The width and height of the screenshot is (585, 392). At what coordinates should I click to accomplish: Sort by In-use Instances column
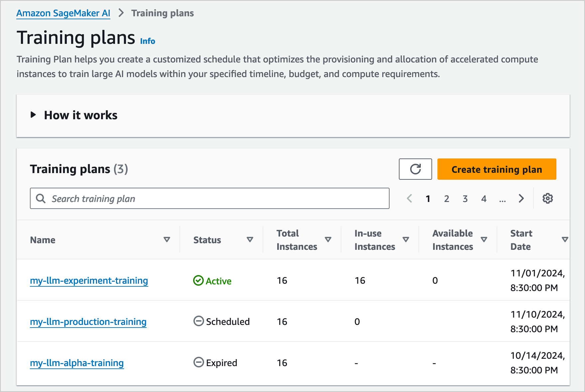(x=406, y=240)
